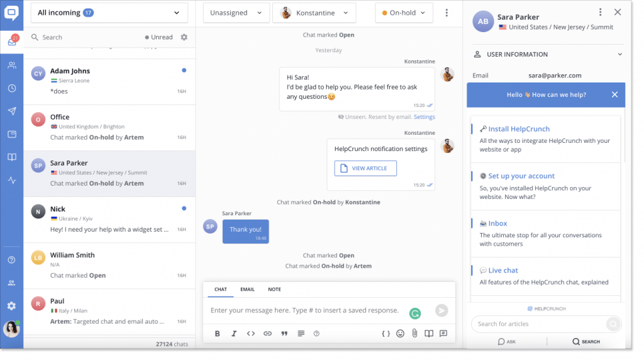Click the View Article button

point(365,168)
